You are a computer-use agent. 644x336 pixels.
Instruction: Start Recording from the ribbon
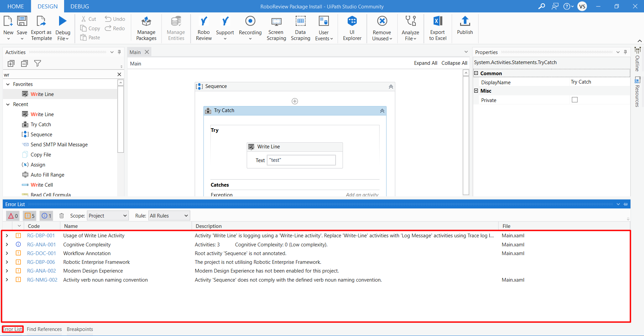pos(250,29)
